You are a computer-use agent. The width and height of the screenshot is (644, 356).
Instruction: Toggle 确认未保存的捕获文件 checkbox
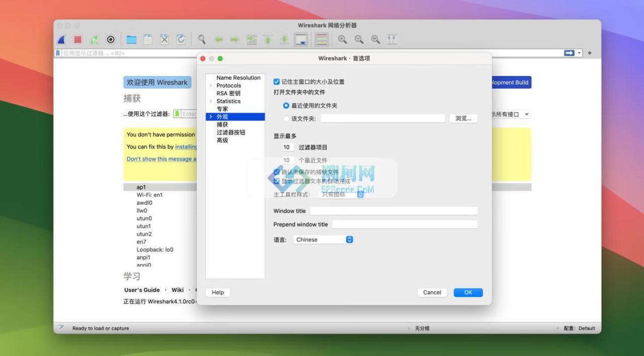pyautogui.click(x=277, y=172)
